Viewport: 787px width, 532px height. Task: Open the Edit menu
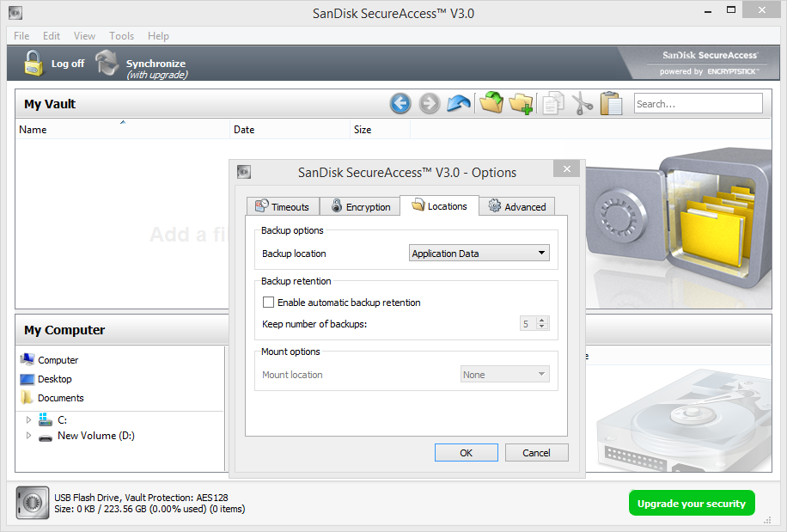[x=52, y=35]
